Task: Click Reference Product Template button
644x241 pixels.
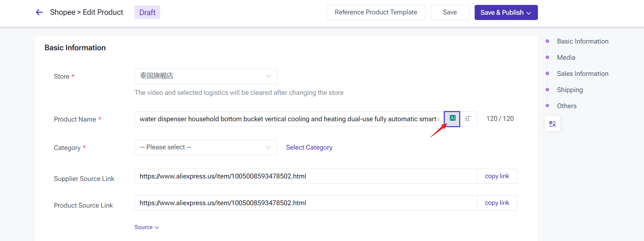Action: [376, 13]
